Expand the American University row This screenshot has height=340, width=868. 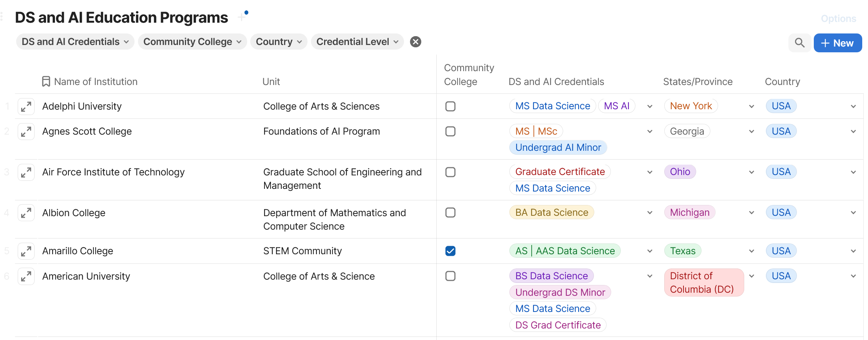click(26, 276)
